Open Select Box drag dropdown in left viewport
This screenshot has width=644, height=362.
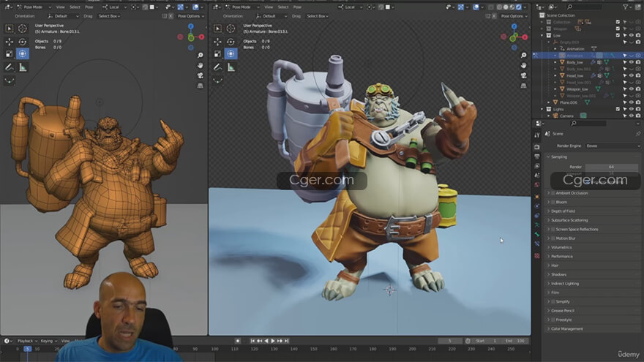[109, 16]
